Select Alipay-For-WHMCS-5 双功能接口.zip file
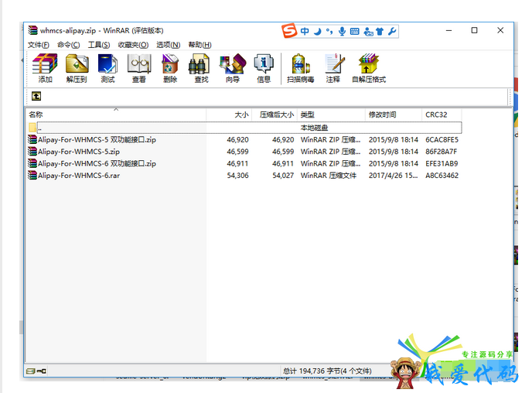 pos(244,140)
